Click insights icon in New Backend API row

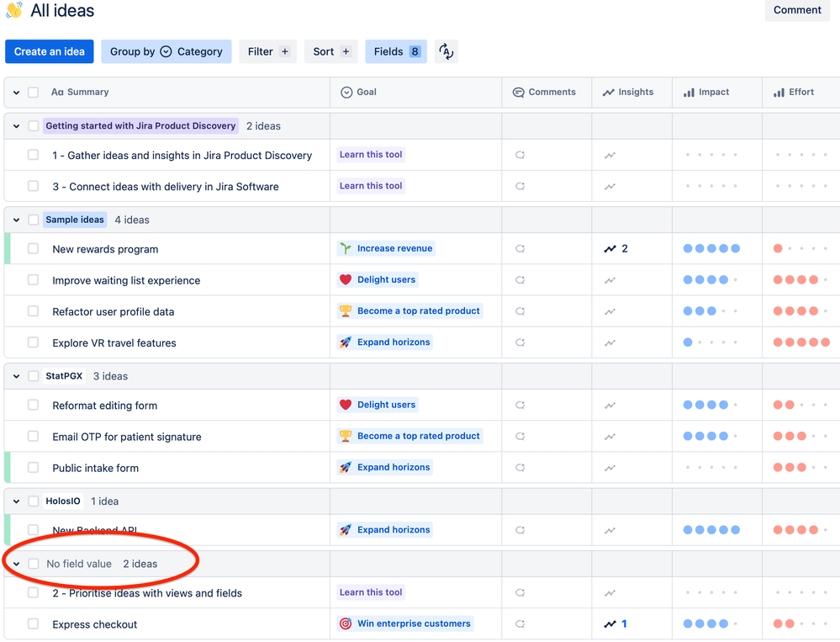[x=610, y=531]
